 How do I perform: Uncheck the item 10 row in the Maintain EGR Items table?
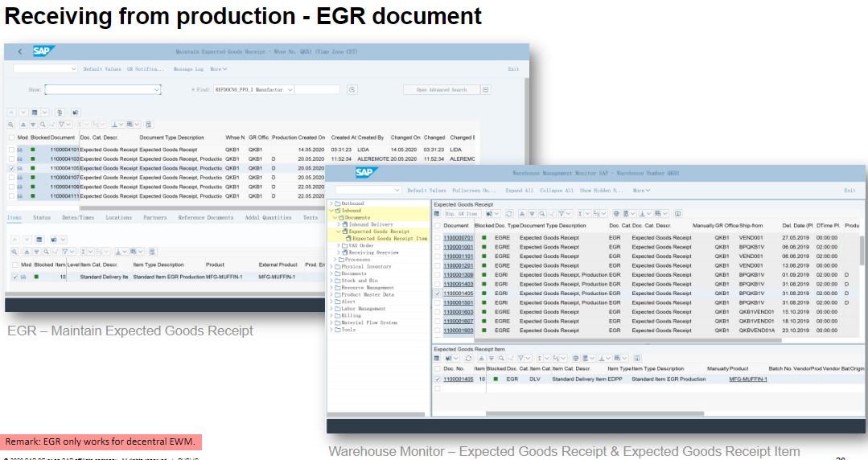pyautogui.click(x=15, y=277)
